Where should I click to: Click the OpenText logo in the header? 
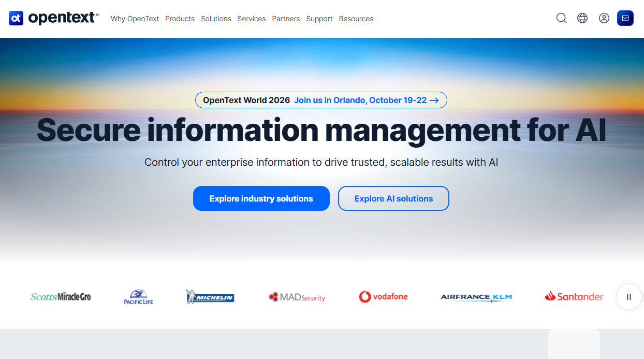pyautogui.click(x=54, y=18)
